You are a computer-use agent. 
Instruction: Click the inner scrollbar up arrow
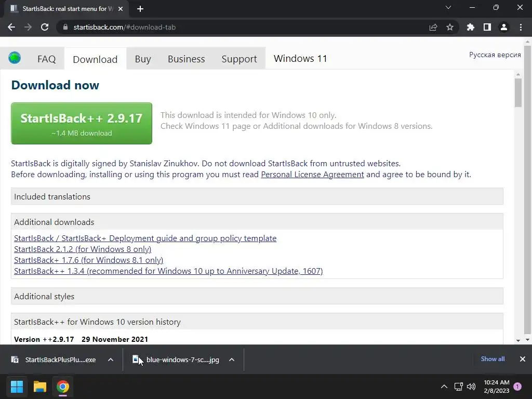click(x=518, y=74)
